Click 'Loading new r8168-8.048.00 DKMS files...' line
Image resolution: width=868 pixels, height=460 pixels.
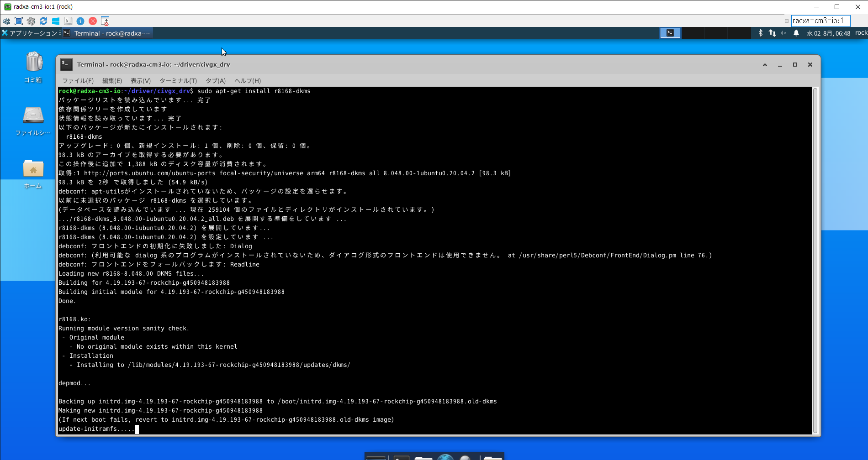click(x=131, y=274)
